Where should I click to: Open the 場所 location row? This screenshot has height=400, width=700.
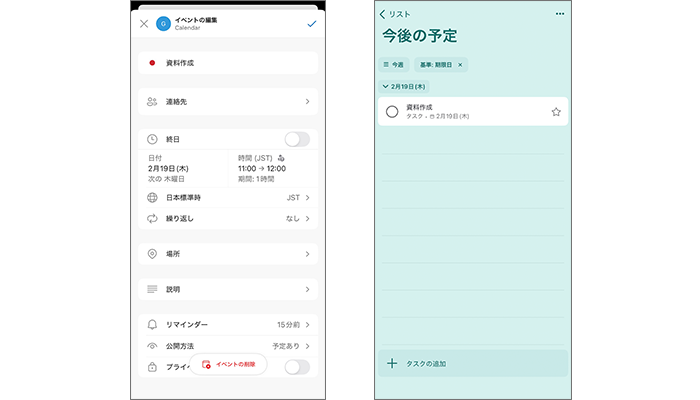228,254
